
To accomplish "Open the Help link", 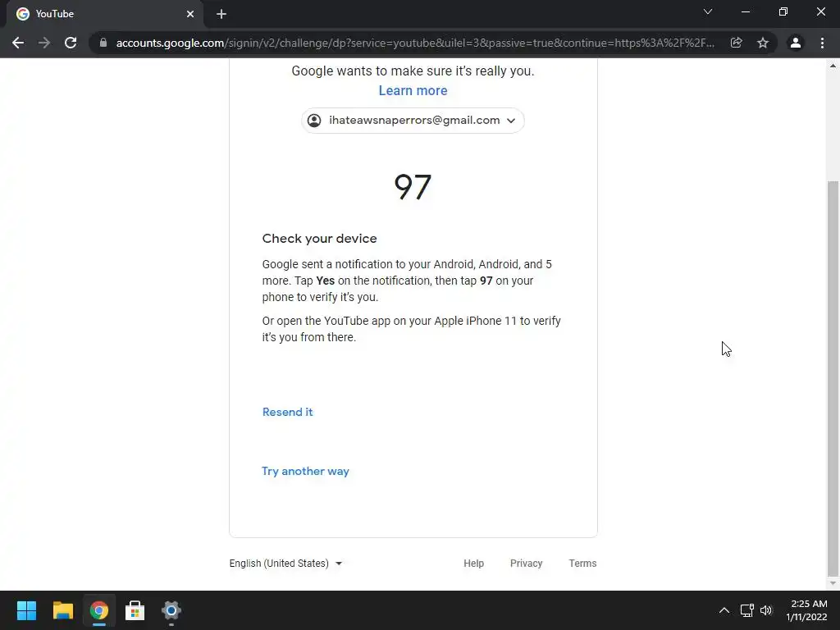I will point(473,564).
